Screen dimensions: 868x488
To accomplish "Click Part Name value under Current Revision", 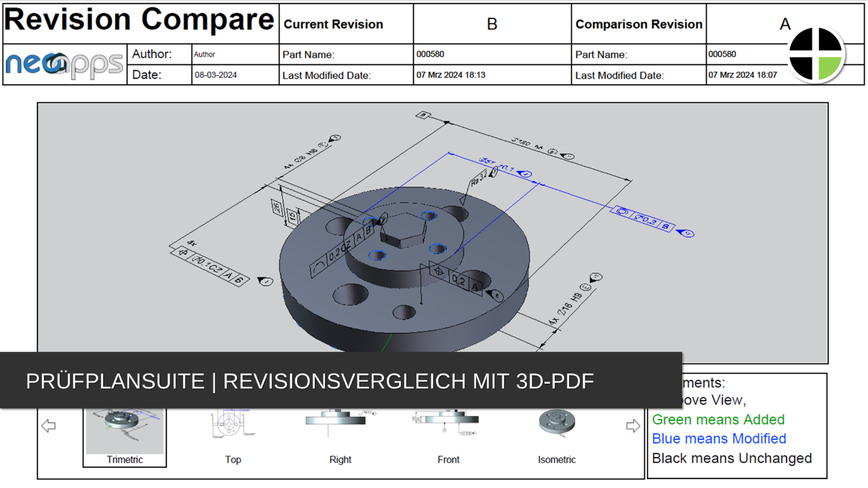I will tap(431, 54).
